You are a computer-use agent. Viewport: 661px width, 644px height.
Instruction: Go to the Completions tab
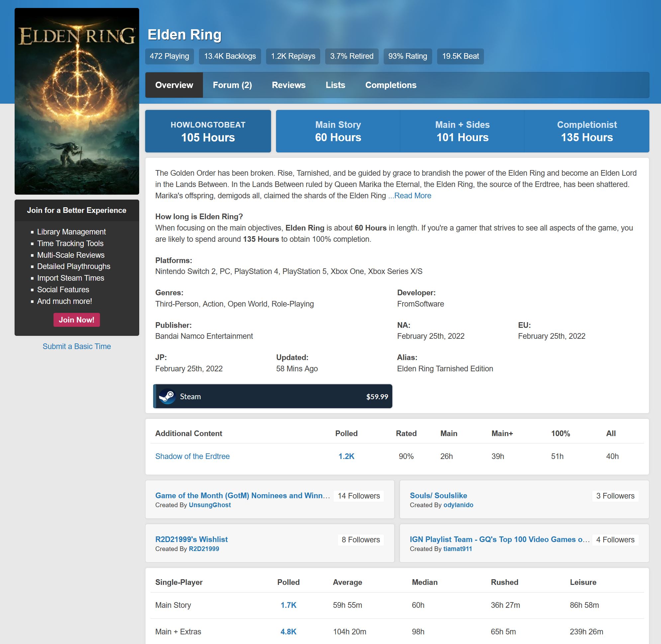pos(391,85)
